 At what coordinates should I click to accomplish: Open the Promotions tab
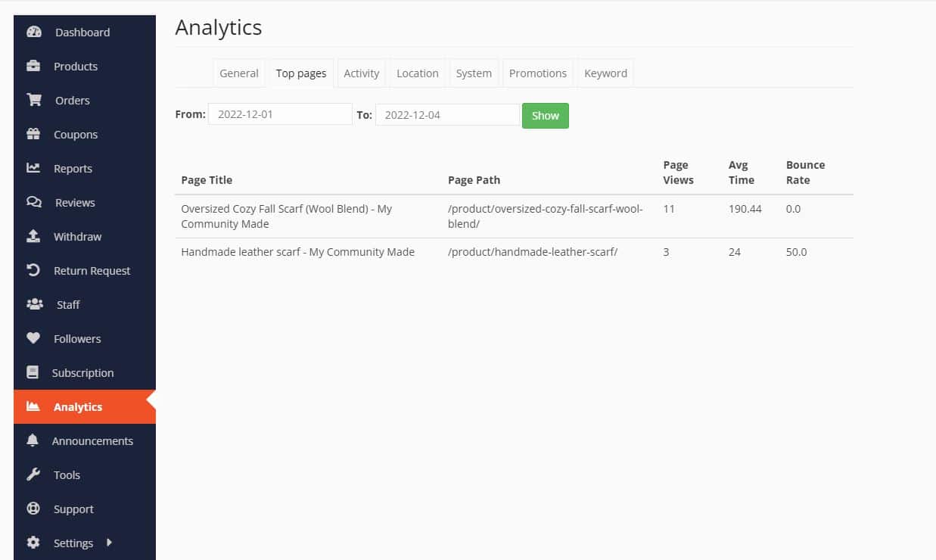coord(538,73)
